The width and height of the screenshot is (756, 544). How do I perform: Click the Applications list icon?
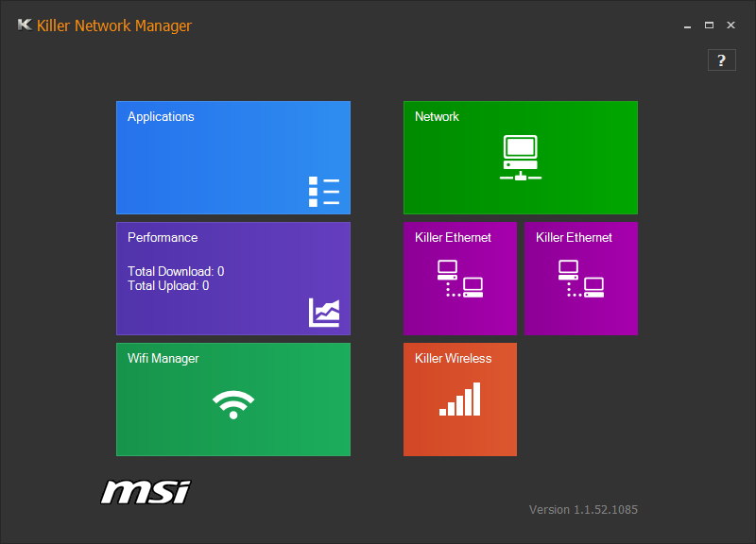click(324, 192)
